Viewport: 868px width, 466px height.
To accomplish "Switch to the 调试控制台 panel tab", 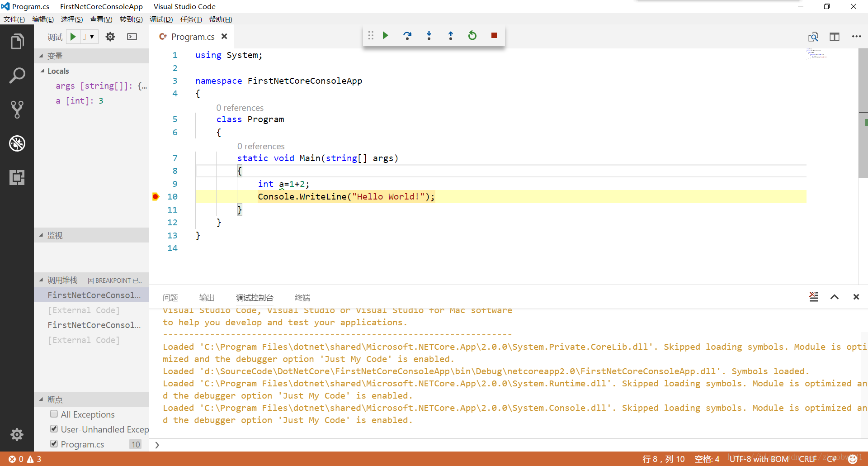I will (x=255, y=297).
